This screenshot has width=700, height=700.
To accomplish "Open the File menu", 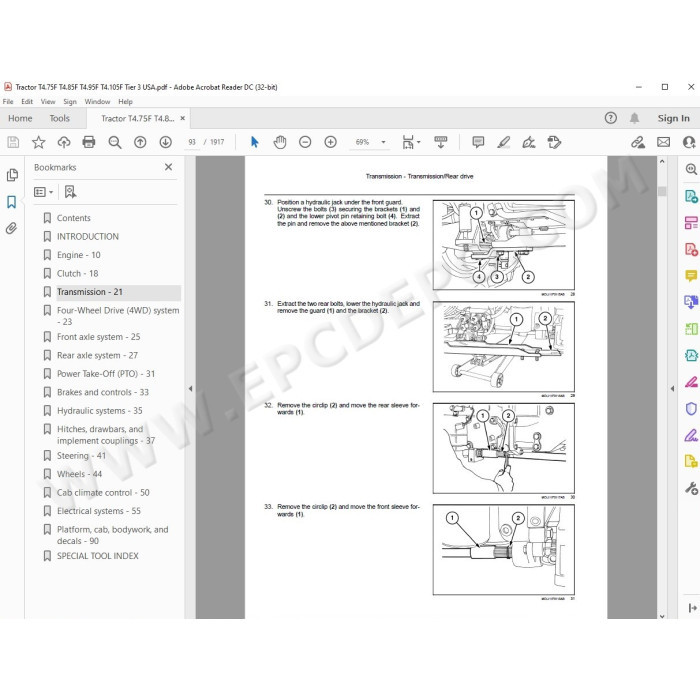I will [x=8, y=102].
